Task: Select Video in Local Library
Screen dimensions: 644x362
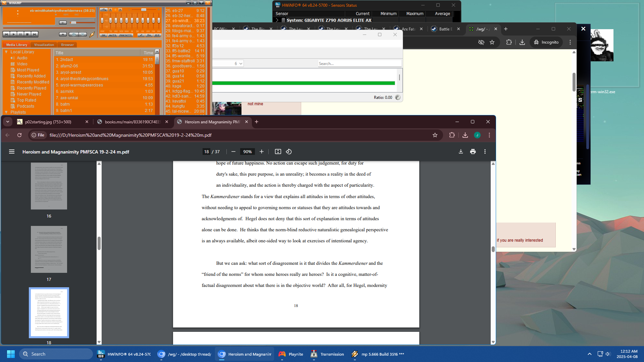Action: [x=22, y=64]
